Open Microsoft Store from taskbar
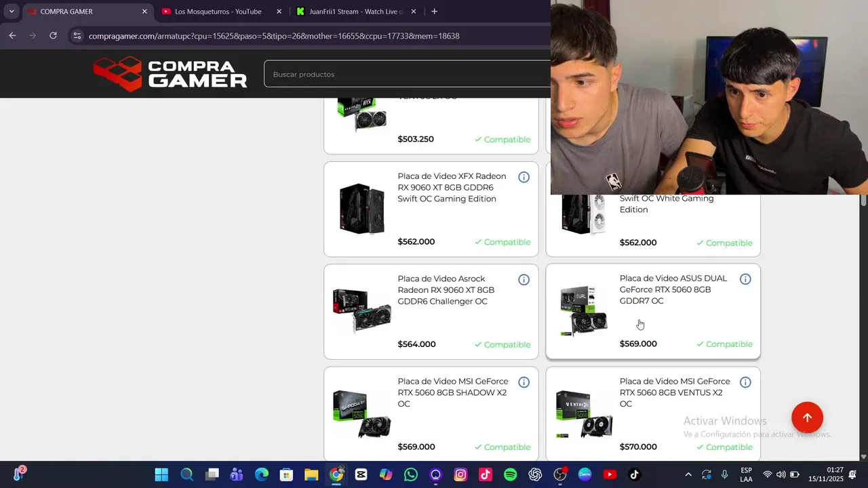The width and height of the screenshot is (868, 488). [x=286, y=474]
